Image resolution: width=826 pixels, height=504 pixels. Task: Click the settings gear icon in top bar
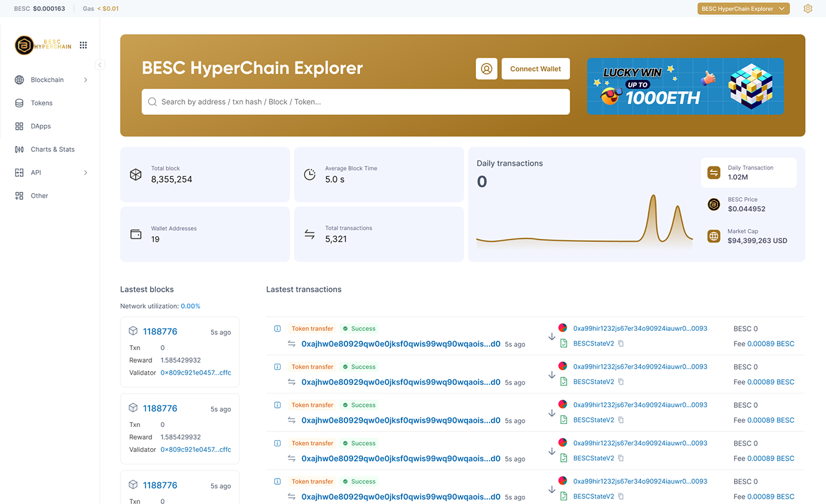pyautogui.click(x=807, y=9)
